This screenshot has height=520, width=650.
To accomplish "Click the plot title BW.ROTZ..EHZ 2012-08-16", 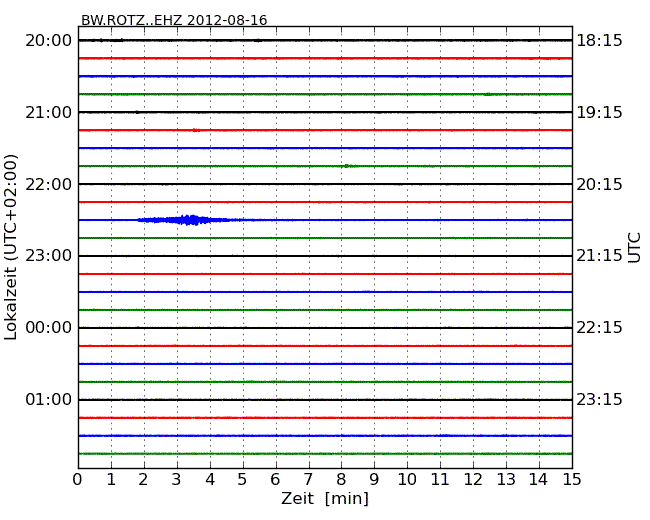I will [174, 20].
